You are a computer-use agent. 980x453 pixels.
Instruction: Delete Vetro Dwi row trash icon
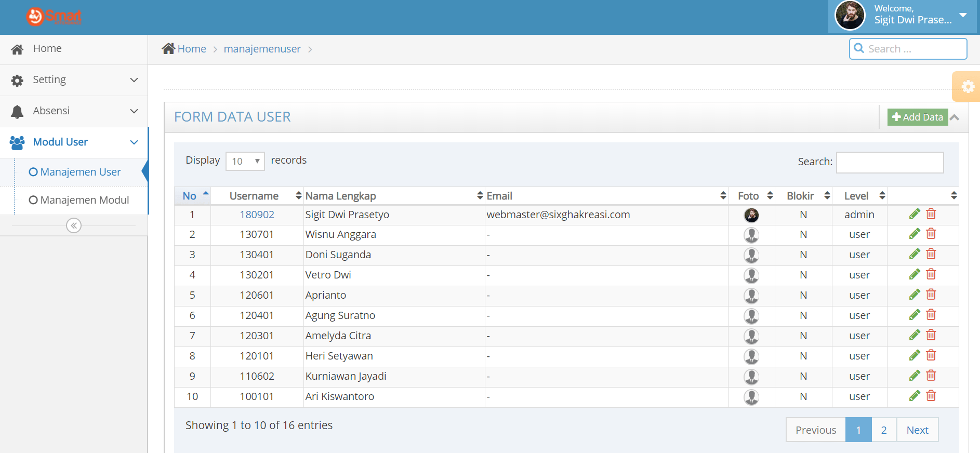click(x=931, y=275)
